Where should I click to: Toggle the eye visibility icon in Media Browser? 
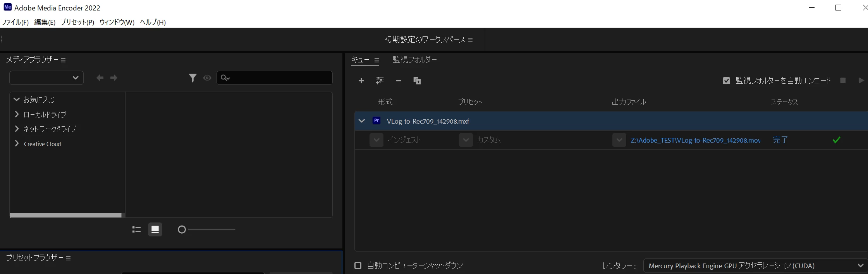(x=207, y=78)
